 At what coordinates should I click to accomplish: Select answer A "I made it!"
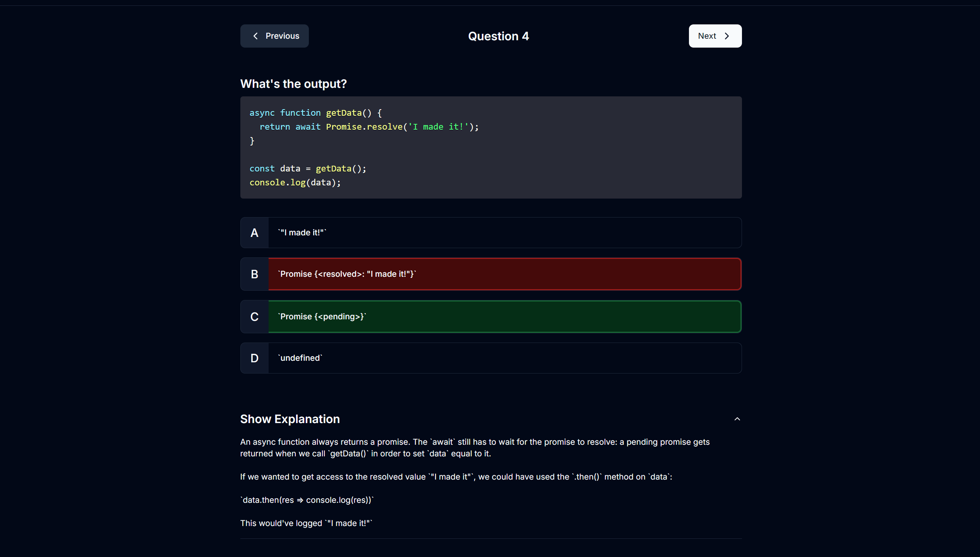(x=491, y=233)
